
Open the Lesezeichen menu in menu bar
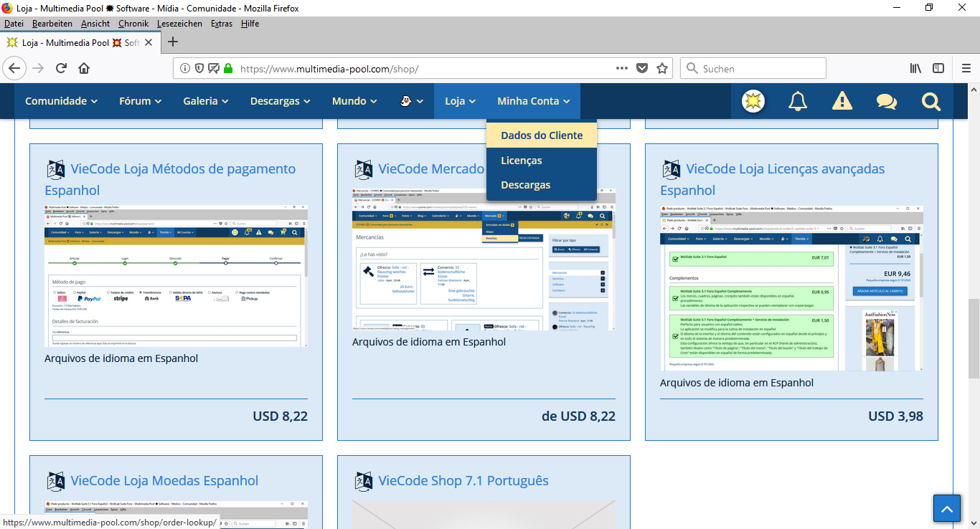coord(179,24)
